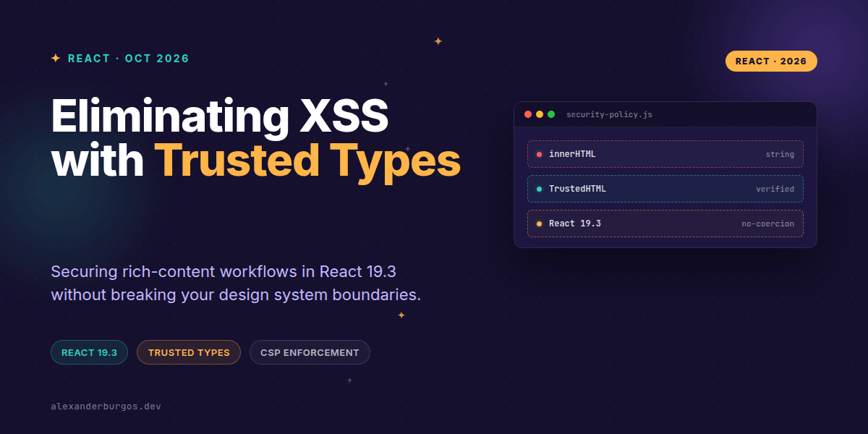Select the TRUSTED TYPES tag pill
This screenshot has height=434, width=868.
coord(189,352)
